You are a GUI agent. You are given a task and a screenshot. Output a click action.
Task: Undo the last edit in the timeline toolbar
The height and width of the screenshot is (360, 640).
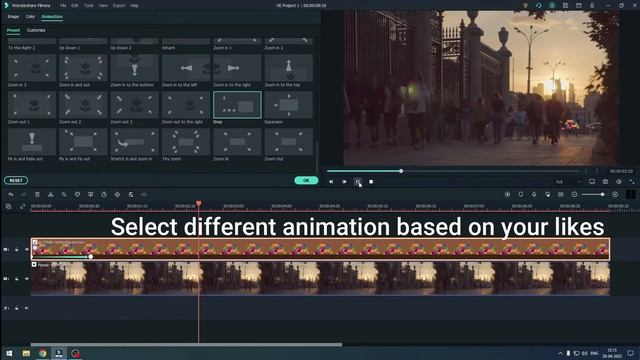(11, 195)
